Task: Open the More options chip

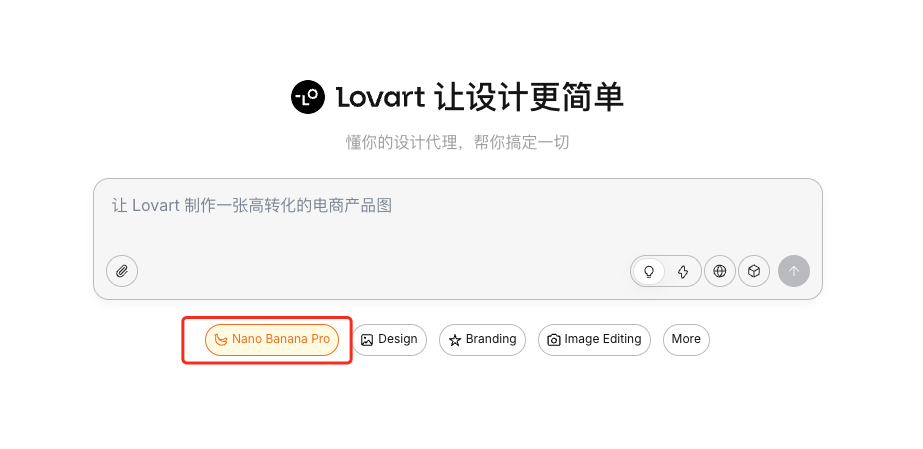Action: pos(686,340)
